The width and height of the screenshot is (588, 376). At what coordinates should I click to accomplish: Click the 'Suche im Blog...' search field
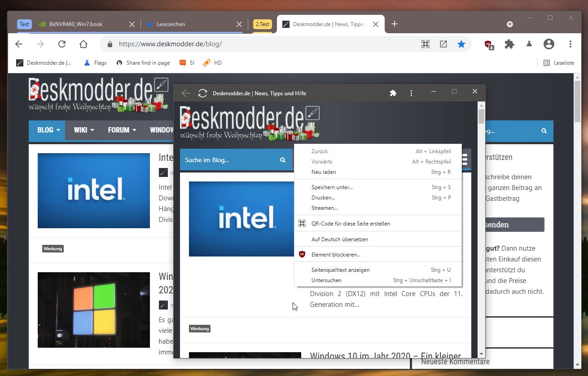click(229, 160)
